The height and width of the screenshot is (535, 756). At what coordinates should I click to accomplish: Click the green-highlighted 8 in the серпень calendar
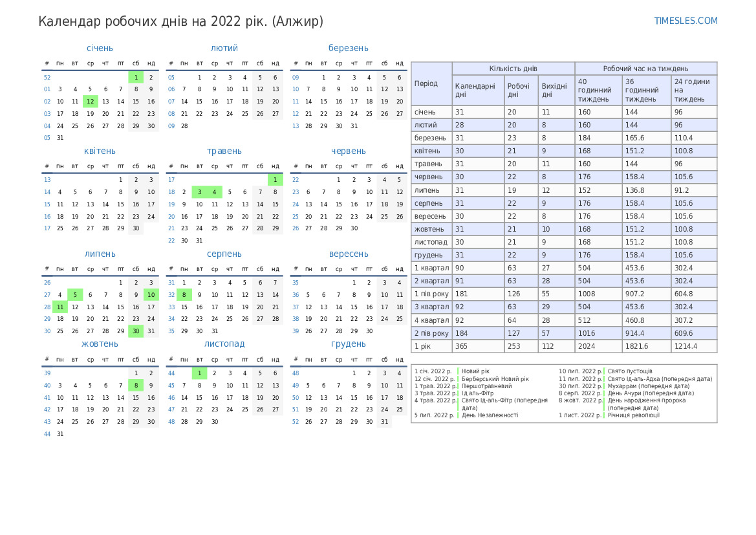[184, 295]
